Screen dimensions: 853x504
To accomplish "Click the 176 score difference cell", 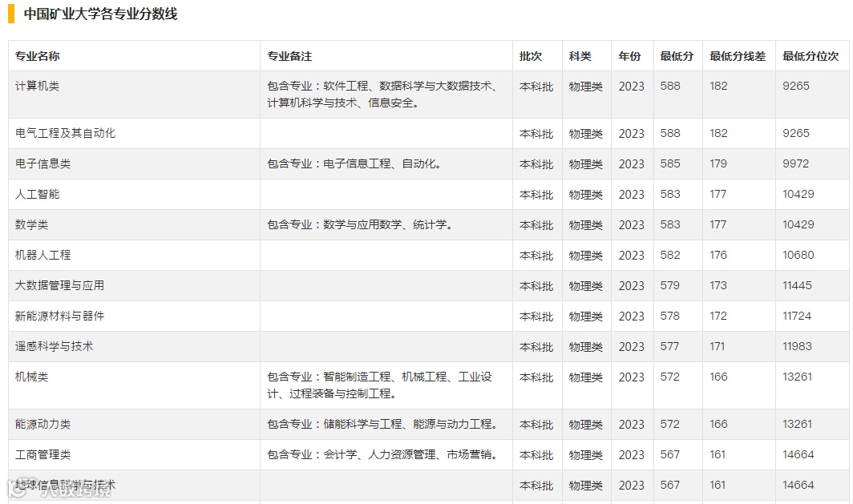I will click(x=718, y=255).
